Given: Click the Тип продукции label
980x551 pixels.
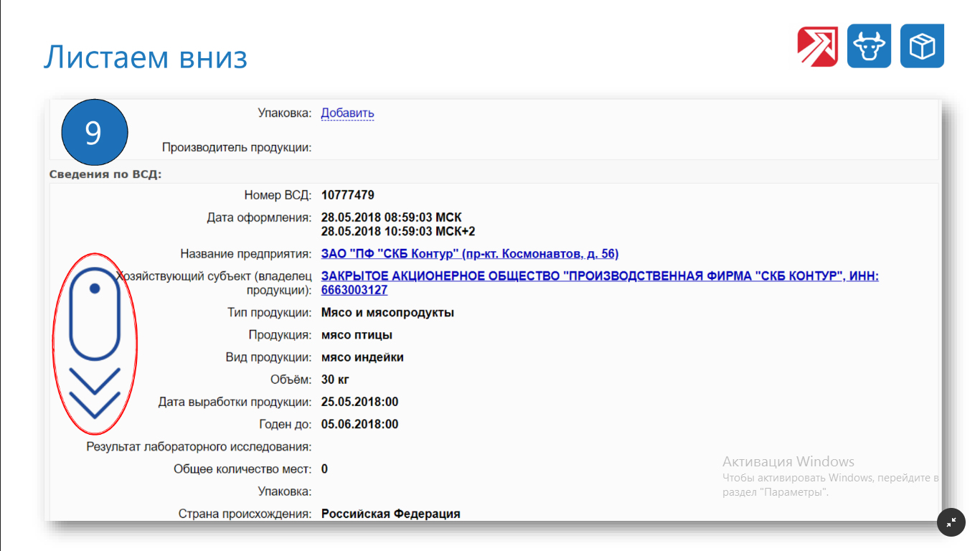Looking at the screenshot, I should click(270, 313).
